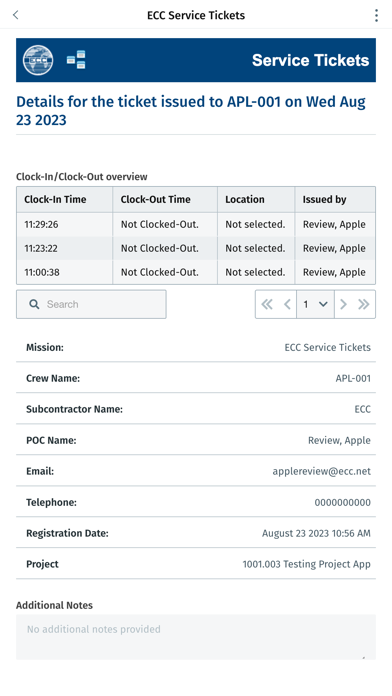The image size is (392, 696).
Task: Click the ECC globe logo
Action: pyautogui.click(x=38, y=60)
